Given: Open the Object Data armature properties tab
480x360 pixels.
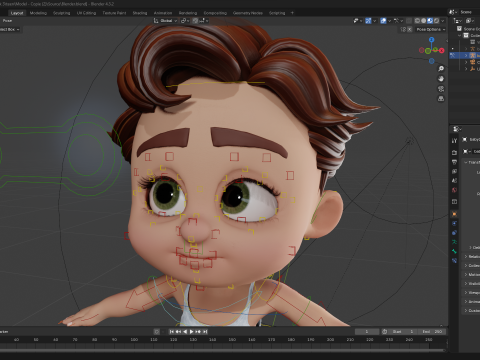Looking at the screenshot, I should coord(454,242).
